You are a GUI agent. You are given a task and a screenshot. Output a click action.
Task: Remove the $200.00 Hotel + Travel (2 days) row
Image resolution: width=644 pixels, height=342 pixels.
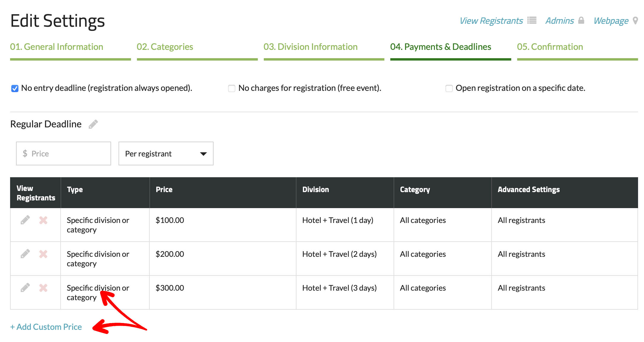click(x=43, y=254)
